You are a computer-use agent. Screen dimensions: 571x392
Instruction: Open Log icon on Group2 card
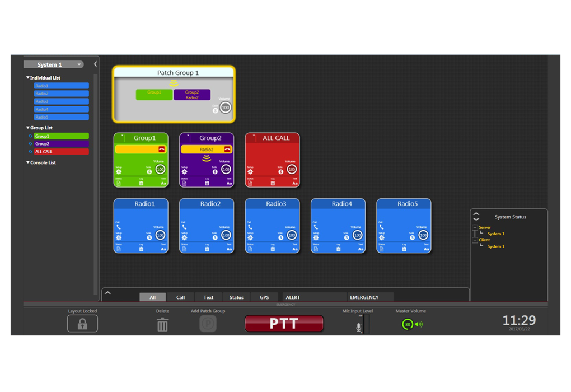pyautogui.click(x=207, y=183)
